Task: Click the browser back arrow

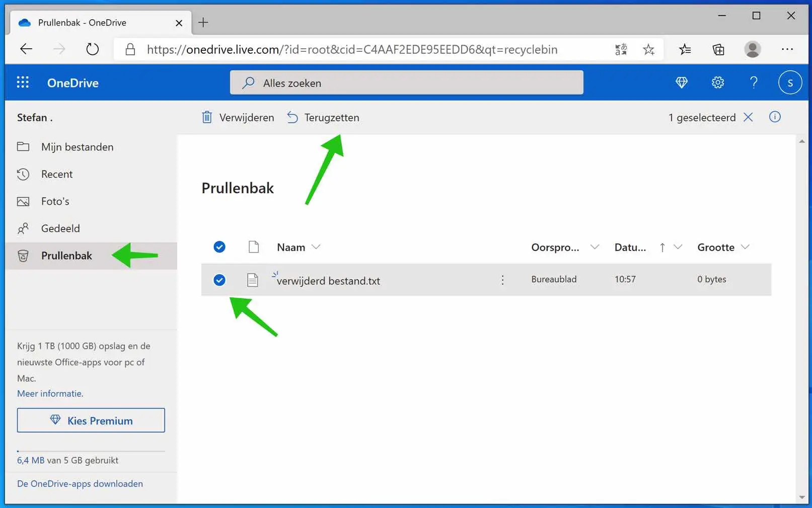Action: pyautogui.click(x=26, y=49)
